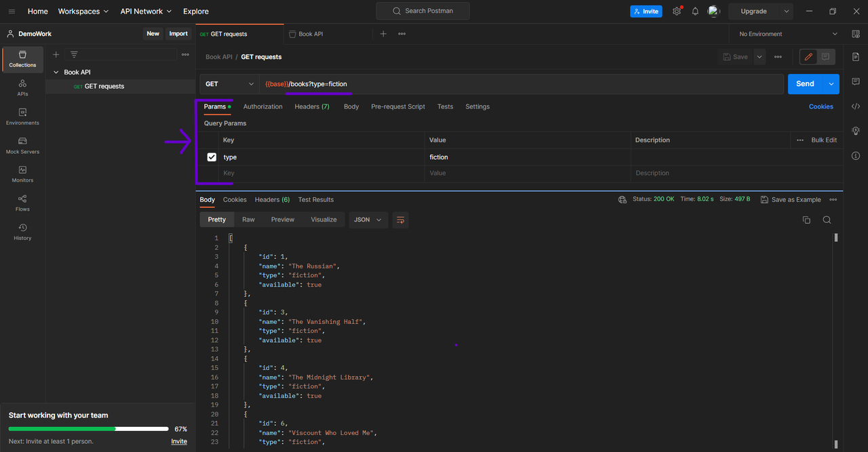Screen dimensions: 868x452
Task: Open tab bar more options dots
Action: point(402,34)
